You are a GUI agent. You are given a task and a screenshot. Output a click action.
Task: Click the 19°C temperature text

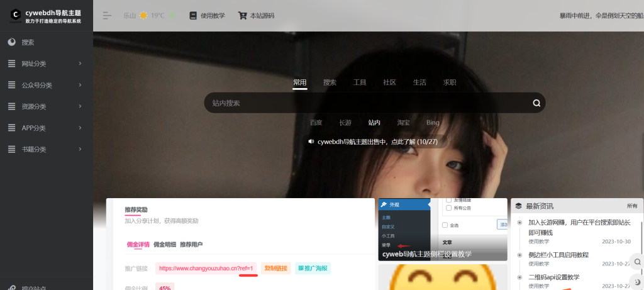pos(157,16)
